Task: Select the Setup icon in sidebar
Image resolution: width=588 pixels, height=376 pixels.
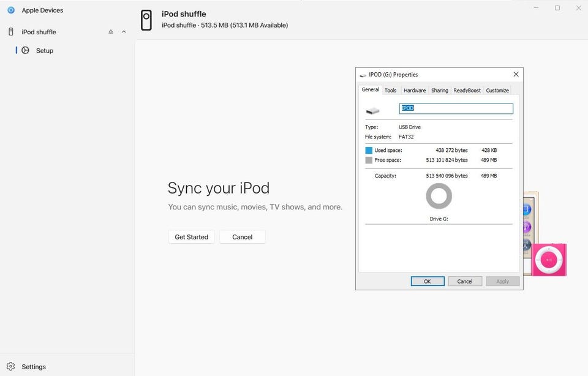Action: (x=25, y=50)
